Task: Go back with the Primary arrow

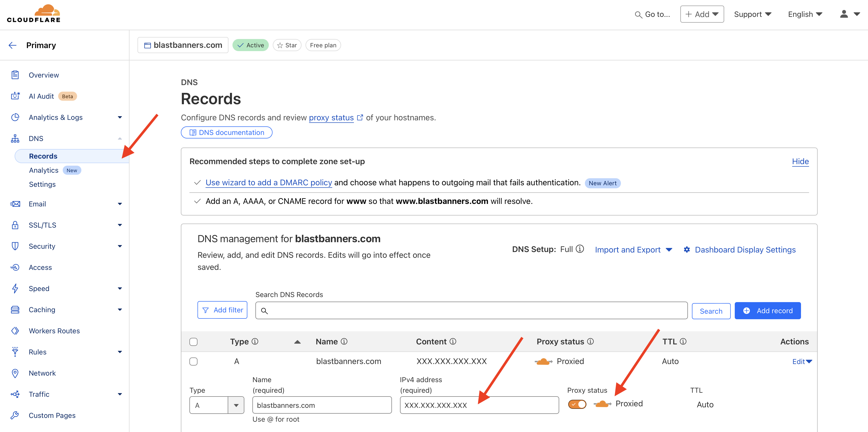Action: [12, 45]
